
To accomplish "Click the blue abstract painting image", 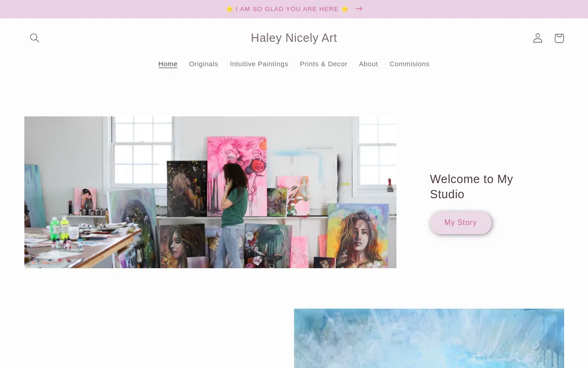I will tap(429, 338).
